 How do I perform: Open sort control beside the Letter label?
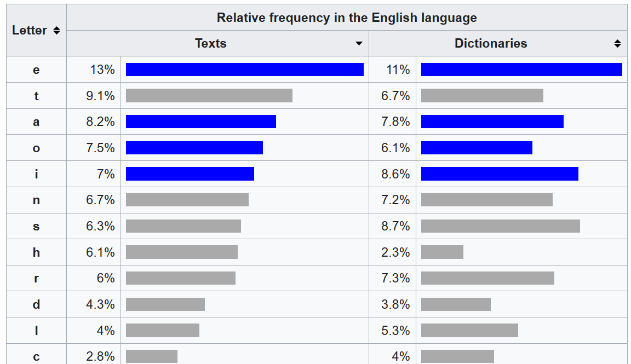coord(56,31)
